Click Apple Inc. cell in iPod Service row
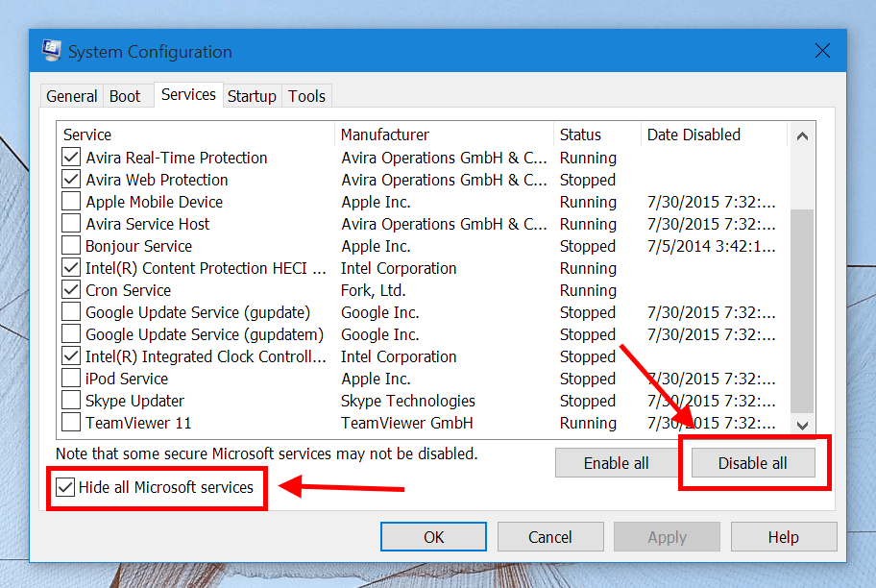The width and height of the screenshot is (876, 588). [x=376, y=379]
